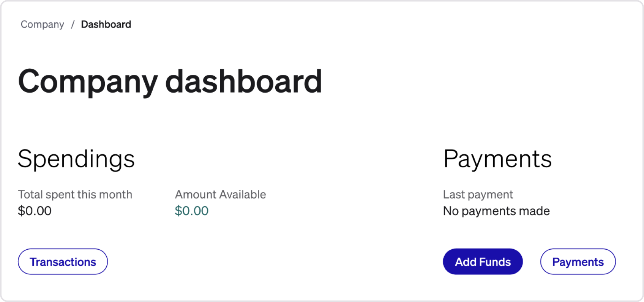This screenshot has width=644, height=302.
Task: Click the word "dashboard" in the large title
Action: click(243, 82)
